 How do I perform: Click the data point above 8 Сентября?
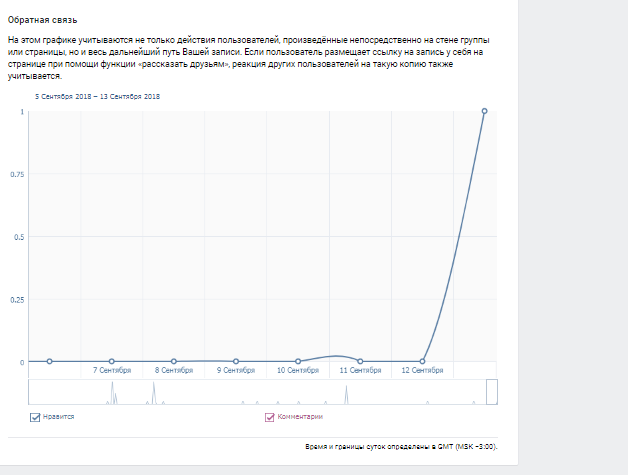pos(174,361)
